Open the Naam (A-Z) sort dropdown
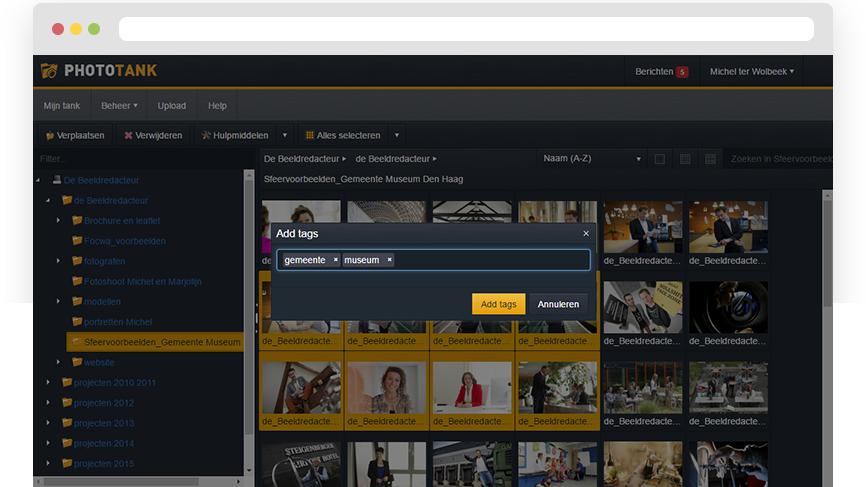The width and height of the screenshot is (866, 487). pos(592,159)
